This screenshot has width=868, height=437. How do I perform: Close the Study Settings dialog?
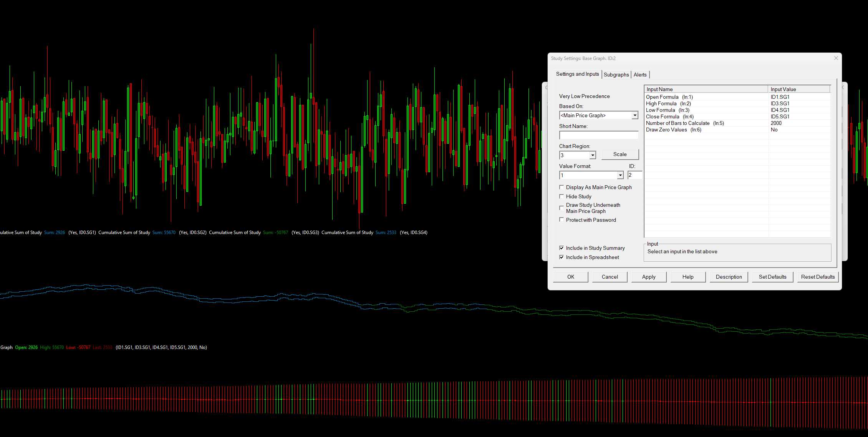[x=836, y=58]
